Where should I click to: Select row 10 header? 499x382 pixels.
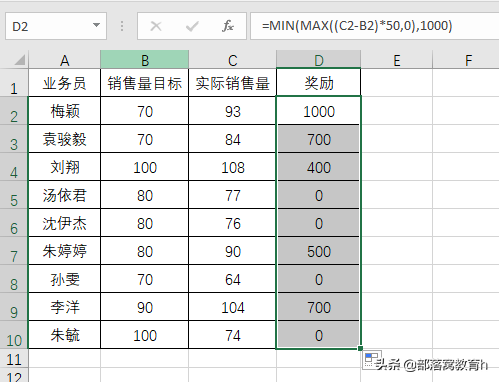click(x=14, y=335)
